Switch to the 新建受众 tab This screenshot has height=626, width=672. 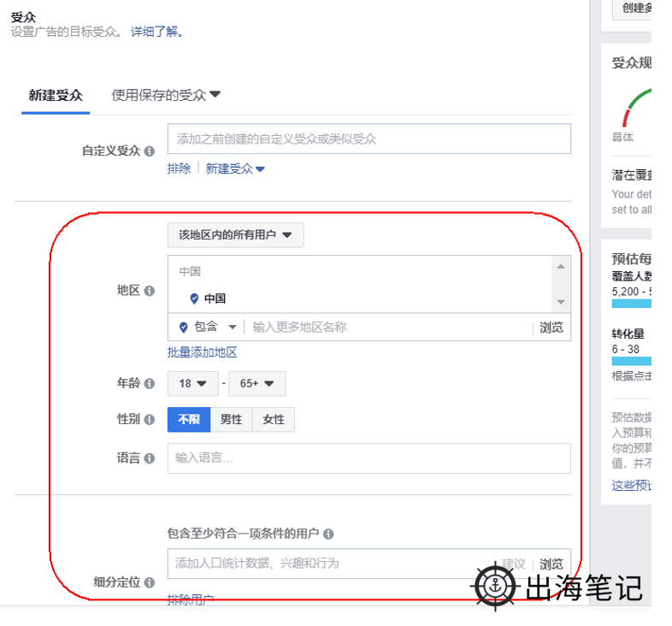[x=56, y=95]
